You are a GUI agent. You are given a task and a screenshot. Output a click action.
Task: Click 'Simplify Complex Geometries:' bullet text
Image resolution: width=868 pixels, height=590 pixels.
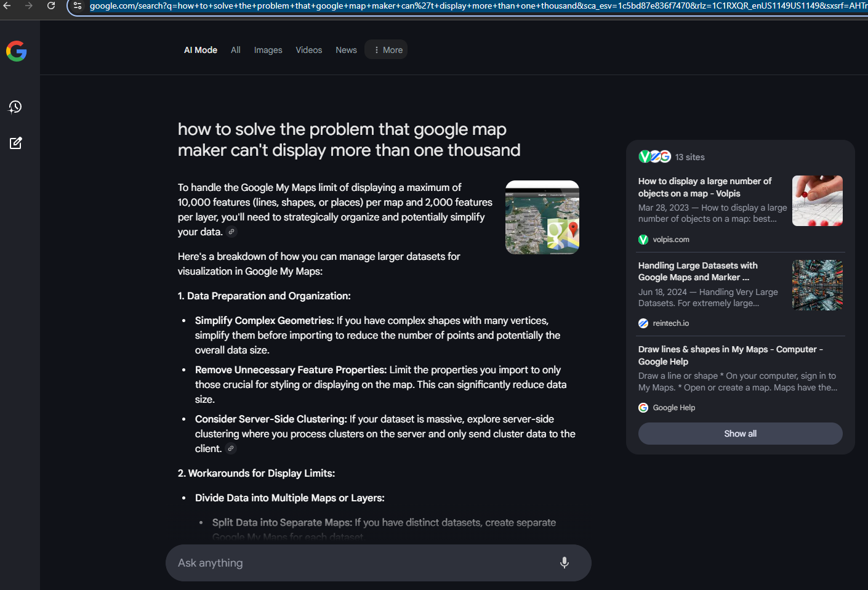tap(265, 321)
